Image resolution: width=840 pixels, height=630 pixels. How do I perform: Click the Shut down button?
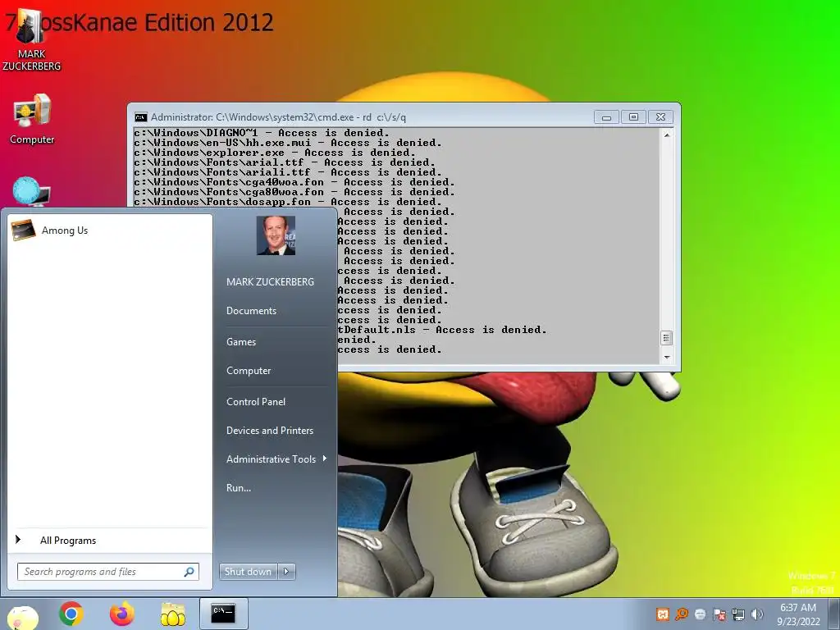click(248, 572)
